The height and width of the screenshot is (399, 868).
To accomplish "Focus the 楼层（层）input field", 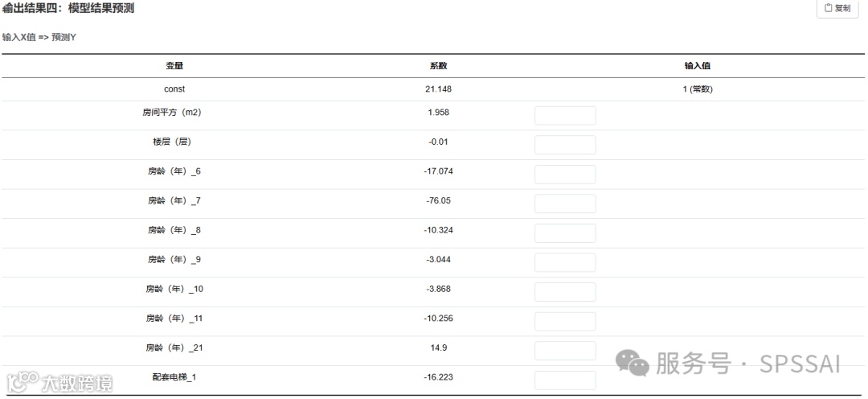I will [x=565, y=145].
